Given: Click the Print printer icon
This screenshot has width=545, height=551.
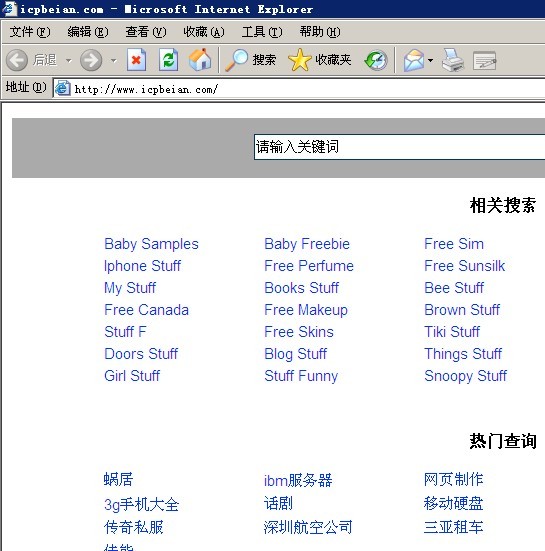Looking at the screenshot, I should (x=453, y=60).
